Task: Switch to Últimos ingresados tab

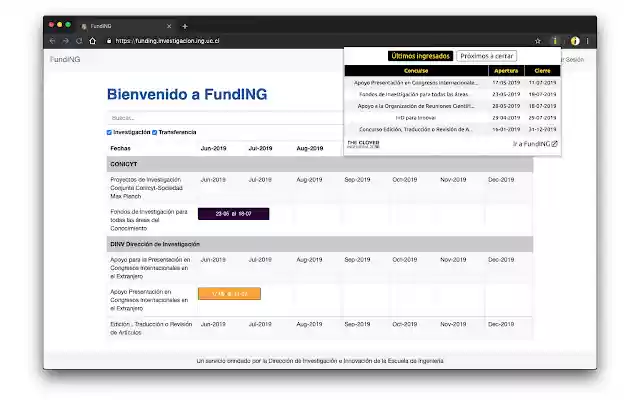Action: pyautogui.click(x=420, y=56)
